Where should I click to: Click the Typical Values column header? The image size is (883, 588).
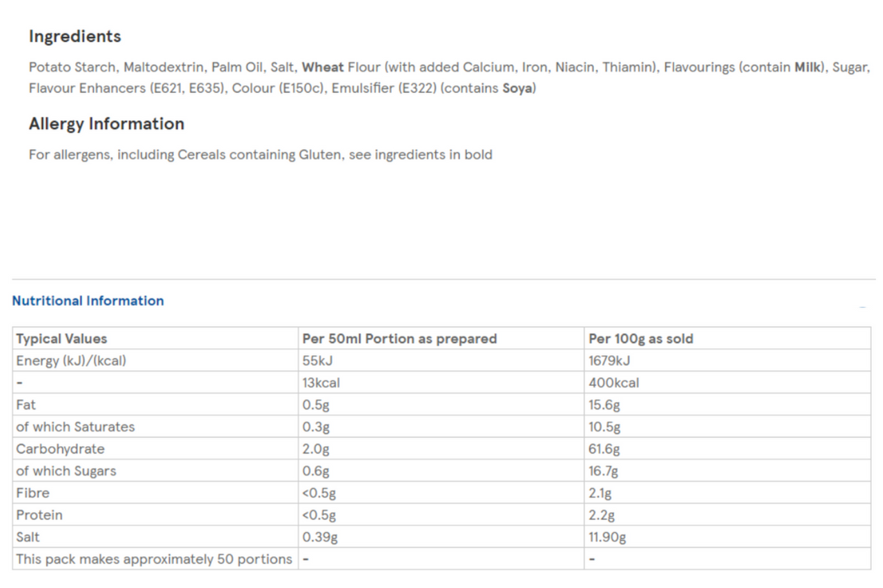pyautogui.click(x=61, y=338)
